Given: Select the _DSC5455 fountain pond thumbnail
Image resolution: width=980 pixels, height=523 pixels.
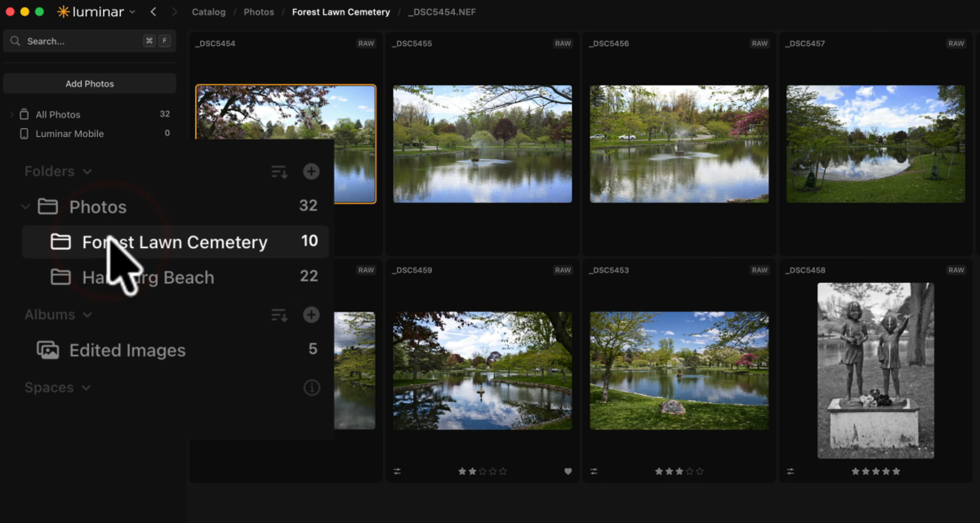Looking at the screenshot, I should pyautogui.click(x=483, y=144).
